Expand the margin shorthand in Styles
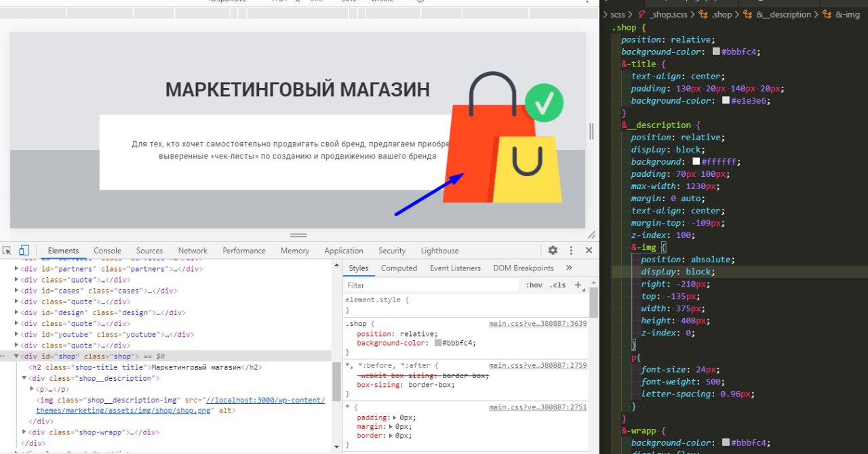The image size is (868, 454). click(x=391, y=427)
